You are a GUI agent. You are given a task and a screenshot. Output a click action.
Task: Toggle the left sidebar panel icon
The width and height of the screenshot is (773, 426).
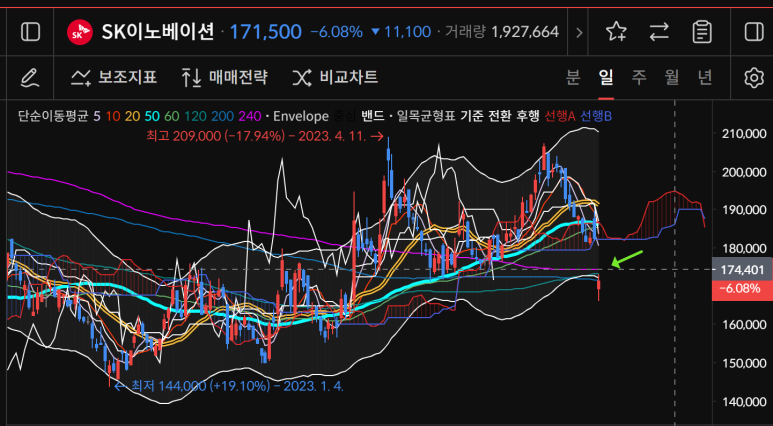pos(30,32)
